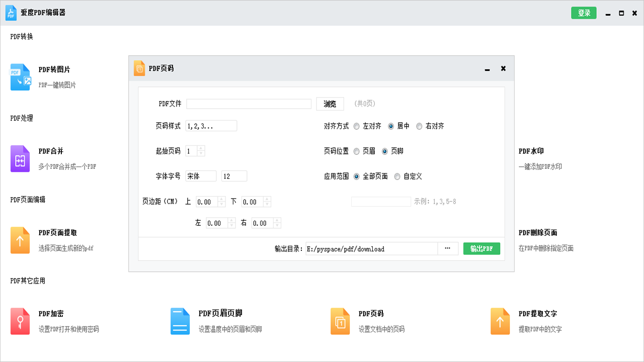Choose 自定义 for application range
Screen dimensions: 644x362
point(397,176)
